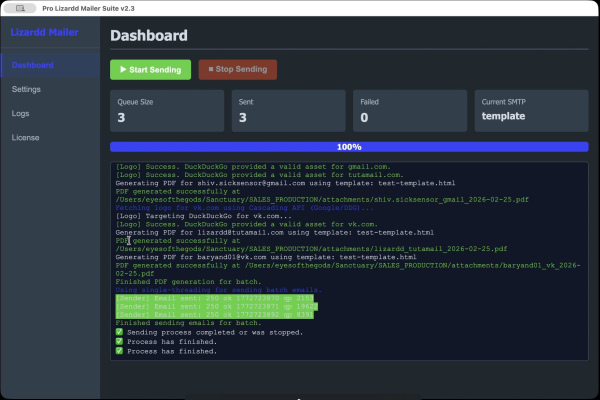Select the Queue Size stat card

pos(167,110)
